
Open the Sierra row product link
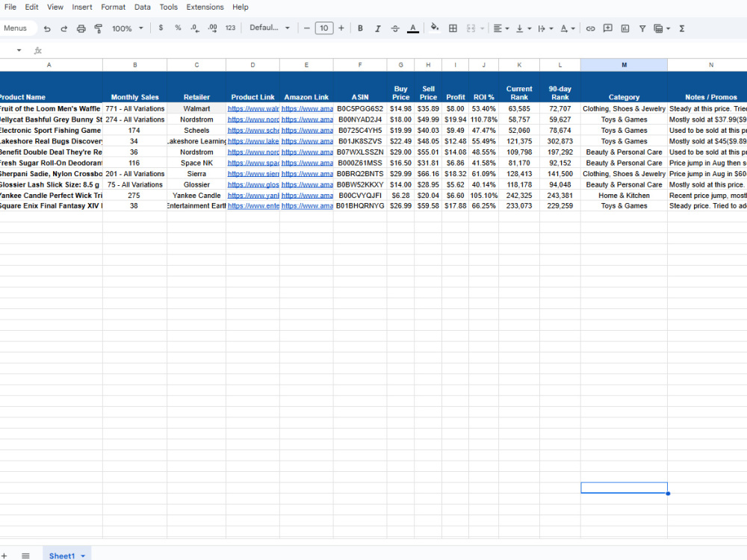[x=253, y=174]
